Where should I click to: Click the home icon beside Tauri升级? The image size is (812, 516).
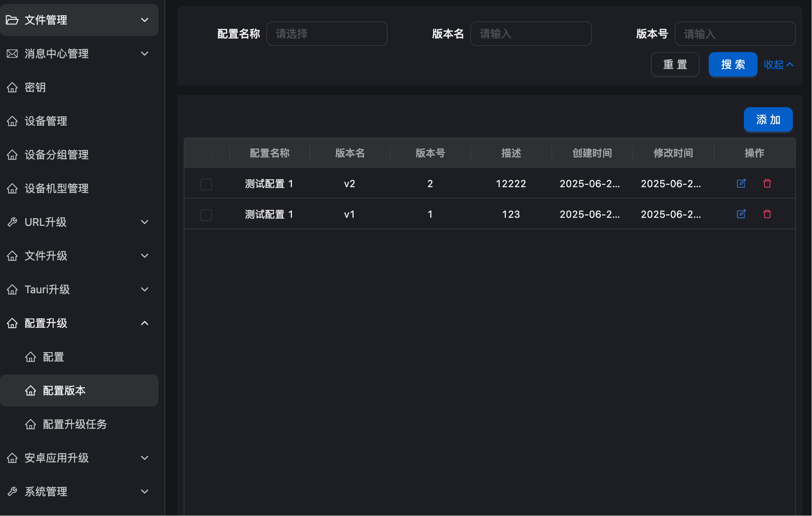tap(12, 289)
